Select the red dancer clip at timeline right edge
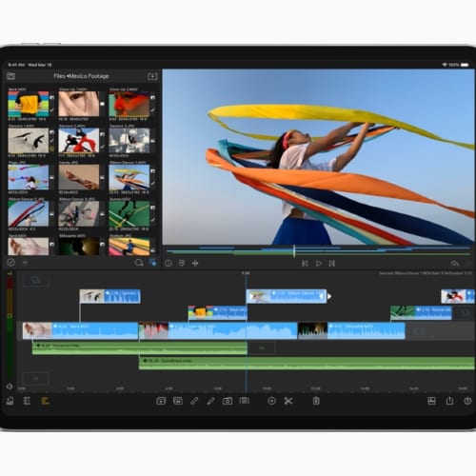 tap(458, 296)
